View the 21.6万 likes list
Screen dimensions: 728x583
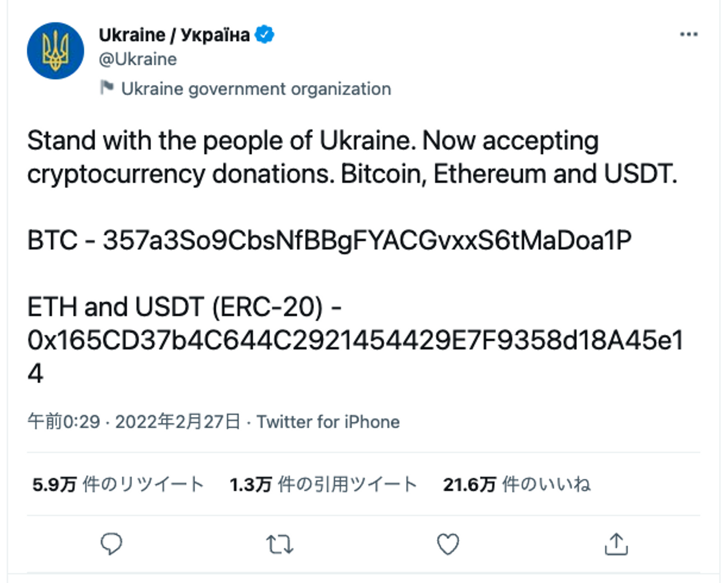[x=516, y=484]
